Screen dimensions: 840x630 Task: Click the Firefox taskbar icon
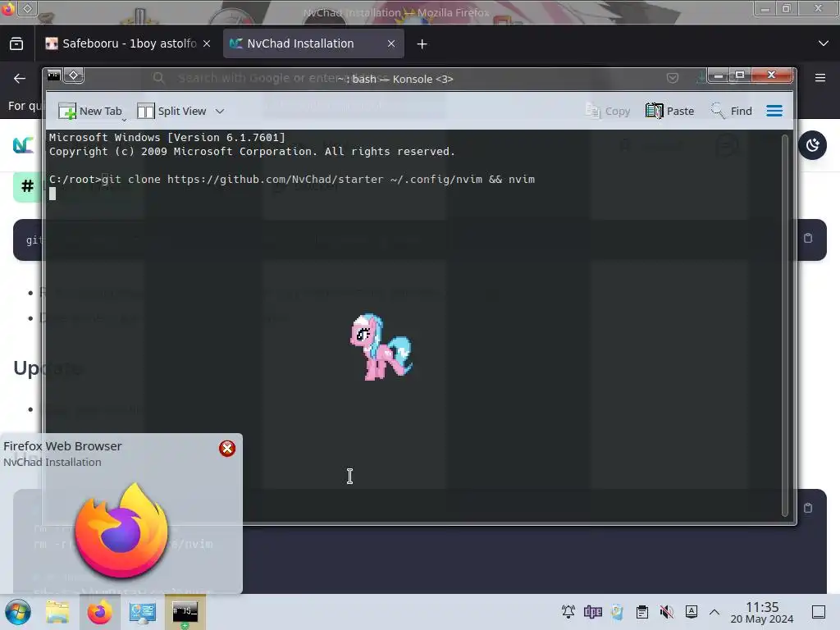[x=99, y=612]
